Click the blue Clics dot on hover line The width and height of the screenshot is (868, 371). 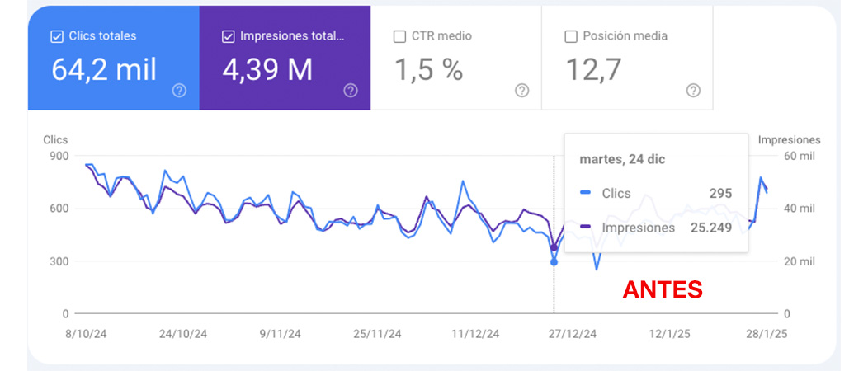pyautogui.click(x=554, y=262)
